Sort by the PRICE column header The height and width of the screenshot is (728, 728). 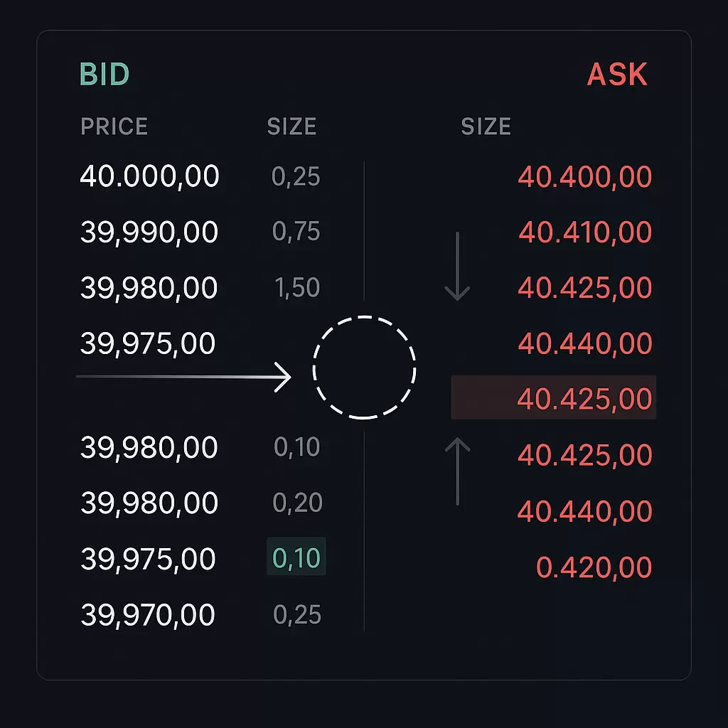click(114, 127)
